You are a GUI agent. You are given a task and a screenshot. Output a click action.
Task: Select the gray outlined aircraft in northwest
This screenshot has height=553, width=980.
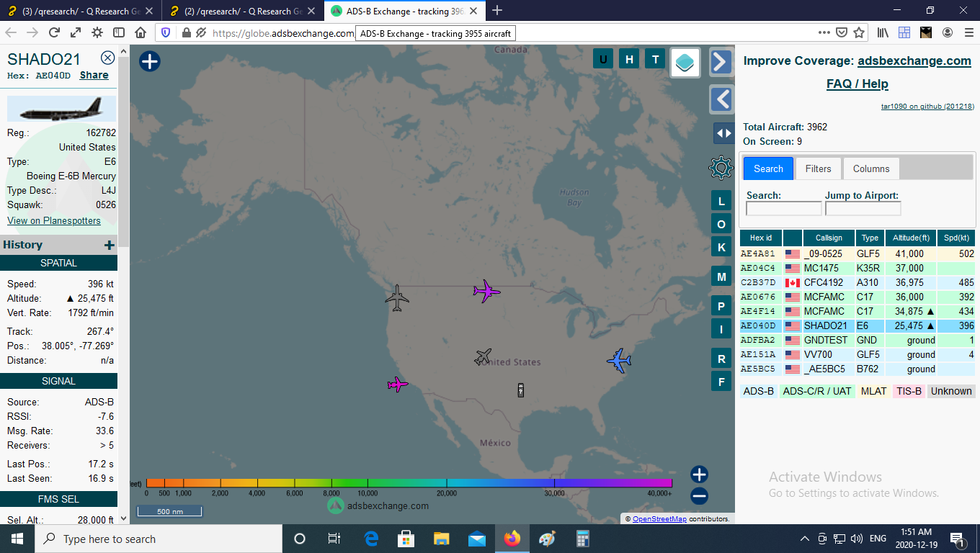397,297
